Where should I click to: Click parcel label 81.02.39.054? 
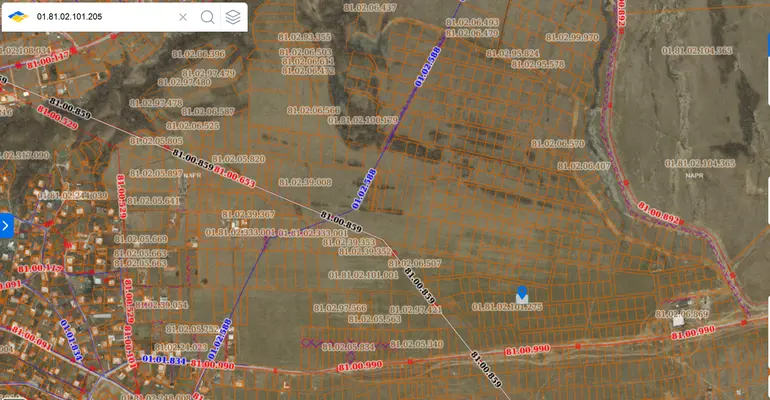(x=162, y=305)
